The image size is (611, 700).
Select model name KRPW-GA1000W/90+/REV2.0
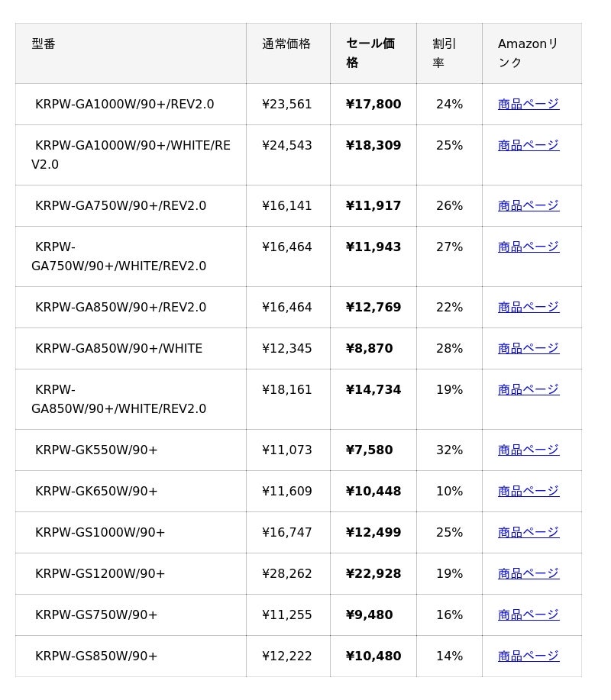click(124, 104)
